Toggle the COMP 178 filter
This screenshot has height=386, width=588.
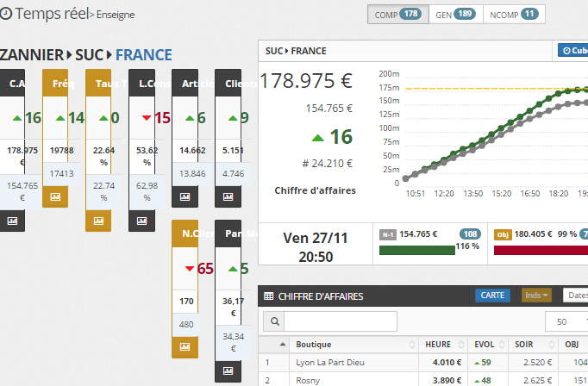click(395, 14)
